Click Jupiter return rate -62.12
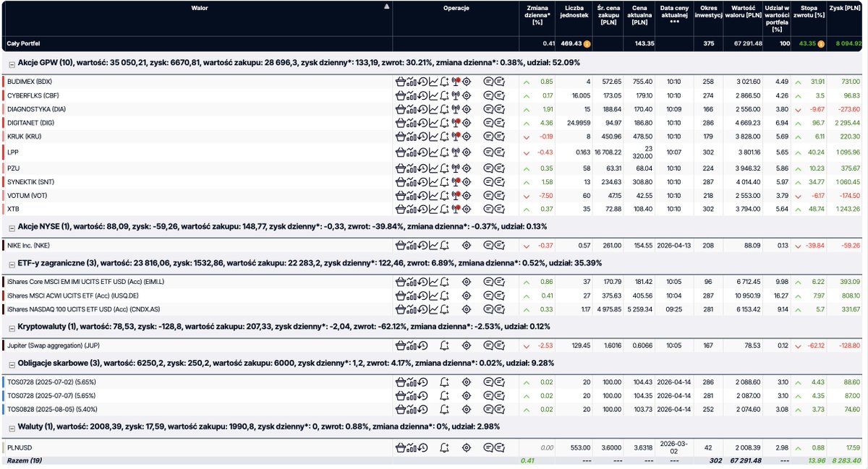This screenshot has height=469, width=868. tap(816, 345)
